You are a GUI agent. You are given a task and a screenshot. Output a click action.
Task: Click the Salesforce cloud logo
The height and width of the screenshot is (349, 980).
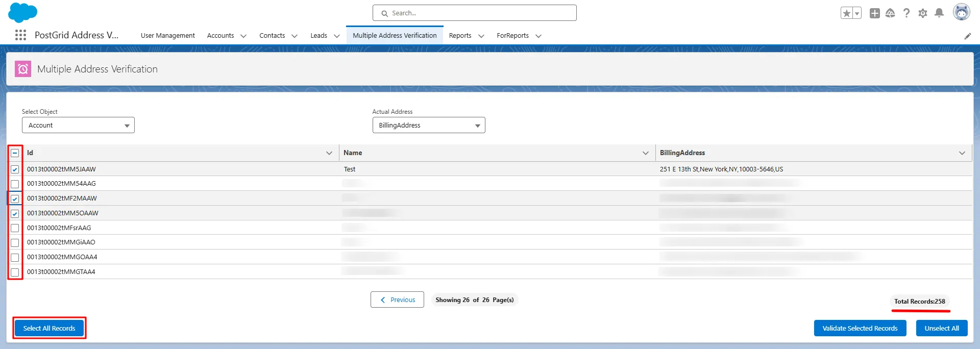click(22, 12)
